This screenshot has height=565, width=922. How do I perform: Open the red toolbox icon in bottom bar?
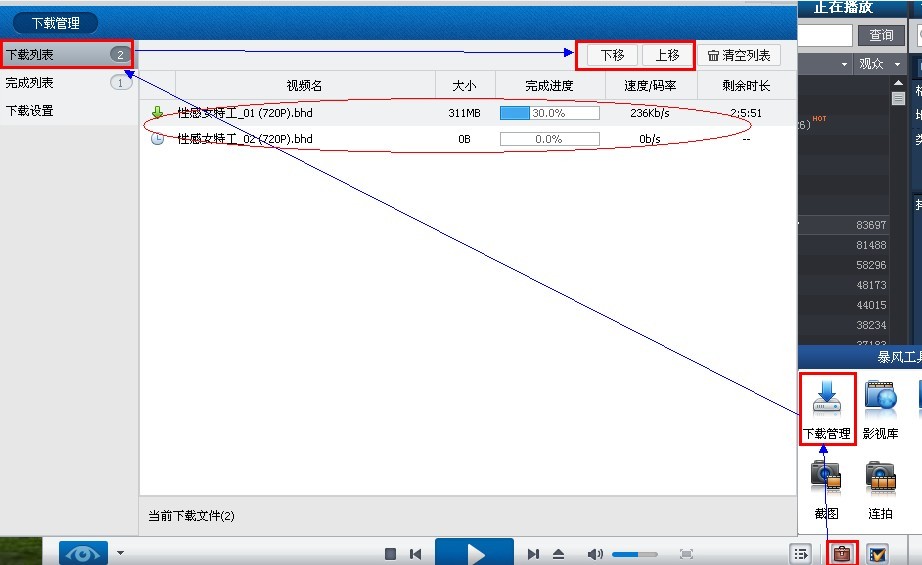click(x=842, y=553)
